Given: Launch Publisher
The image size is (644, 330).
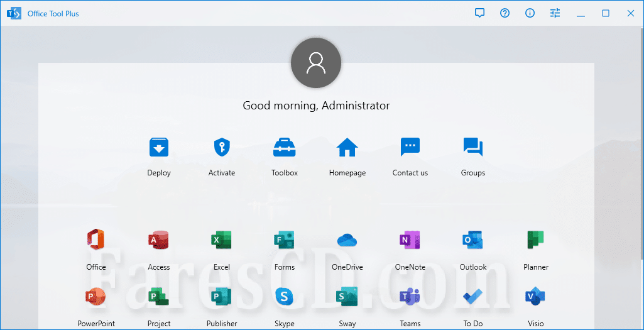Looking at the screenshot, I should [x=222, y=296].
